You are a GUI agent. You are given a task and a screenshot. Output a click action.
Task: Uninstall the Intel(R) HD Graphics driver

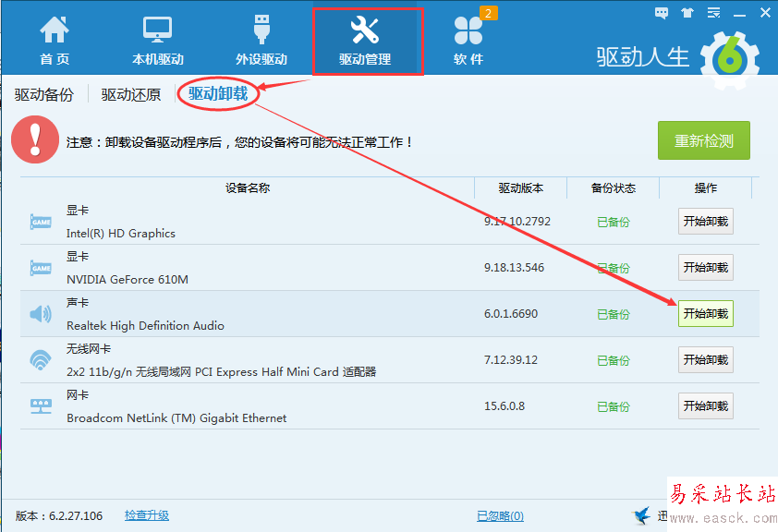(706, 221)
